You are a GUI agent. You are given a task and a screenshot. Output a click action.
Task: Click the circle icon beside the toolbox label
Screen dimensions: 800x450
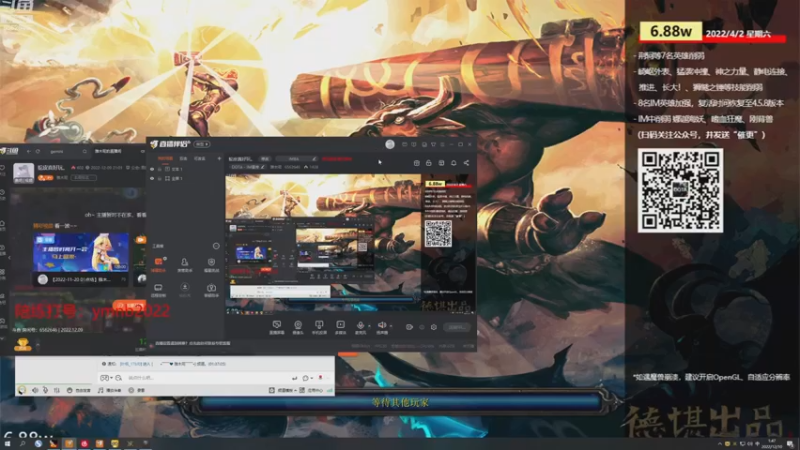pos(216,246)
